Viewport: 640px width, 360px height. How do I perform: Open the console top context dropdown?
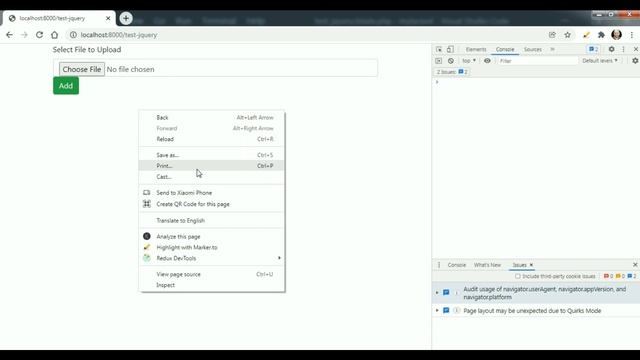(x=469, y=61)
